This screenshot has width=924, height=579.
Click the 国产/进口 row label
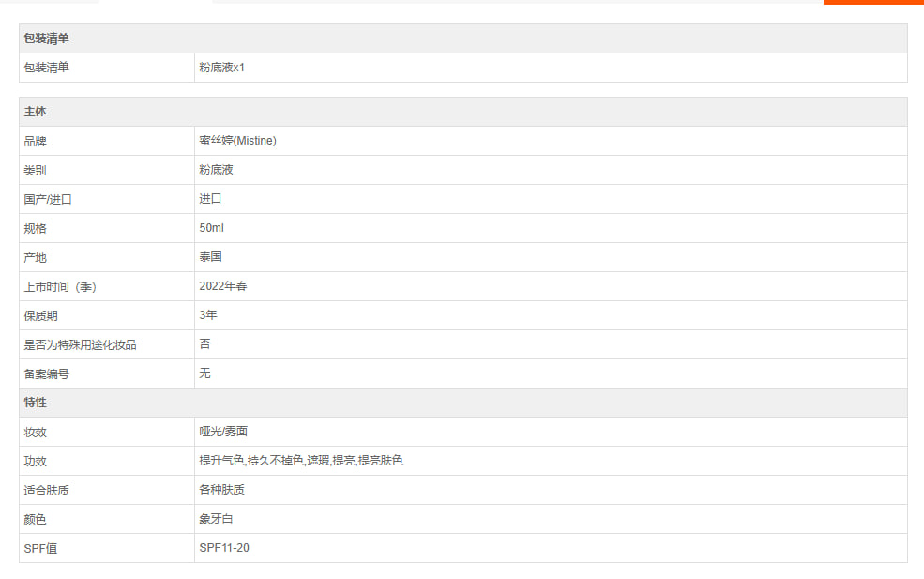click(48, 199)
